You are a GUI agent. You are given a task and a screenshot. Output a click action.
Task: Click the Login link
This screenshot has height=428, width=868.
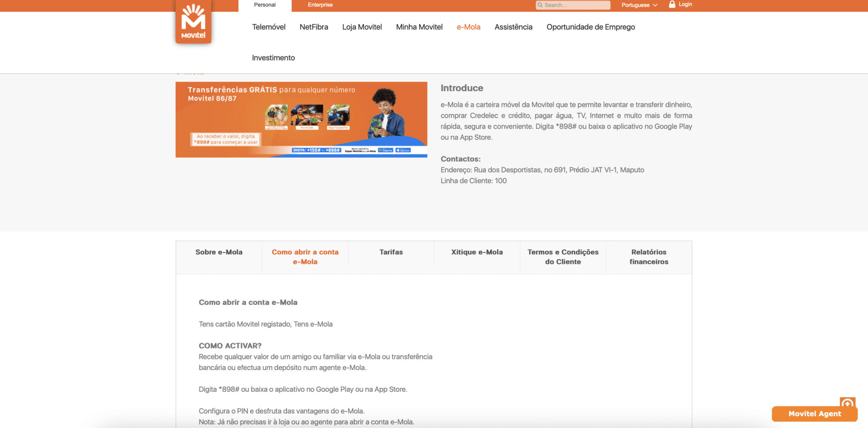(x=685, y=4)
